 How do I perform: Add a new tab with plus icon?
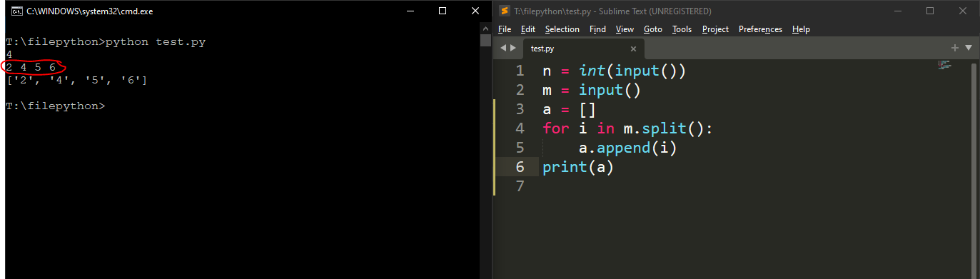point(955,48)
